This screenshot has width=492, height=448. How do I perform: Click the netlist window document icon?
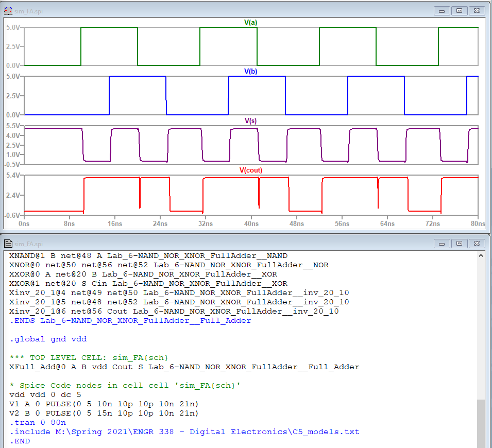(x=8, y=244)
